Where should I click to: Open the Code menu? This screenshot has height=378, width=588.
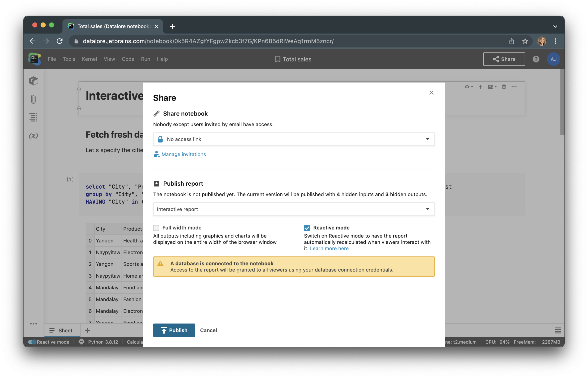pyautogui.click(x=128, y=59)
